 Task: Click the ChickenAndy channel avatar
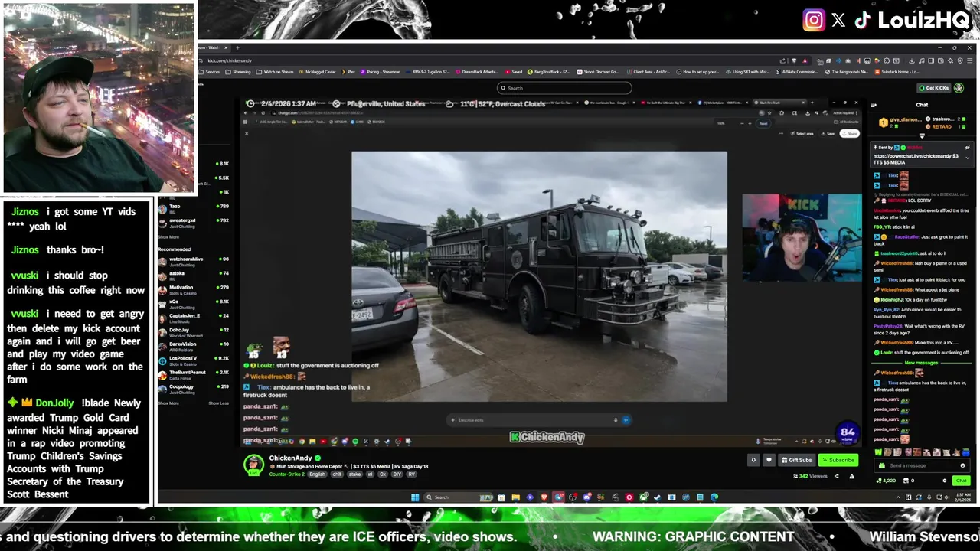pos(253,465)
